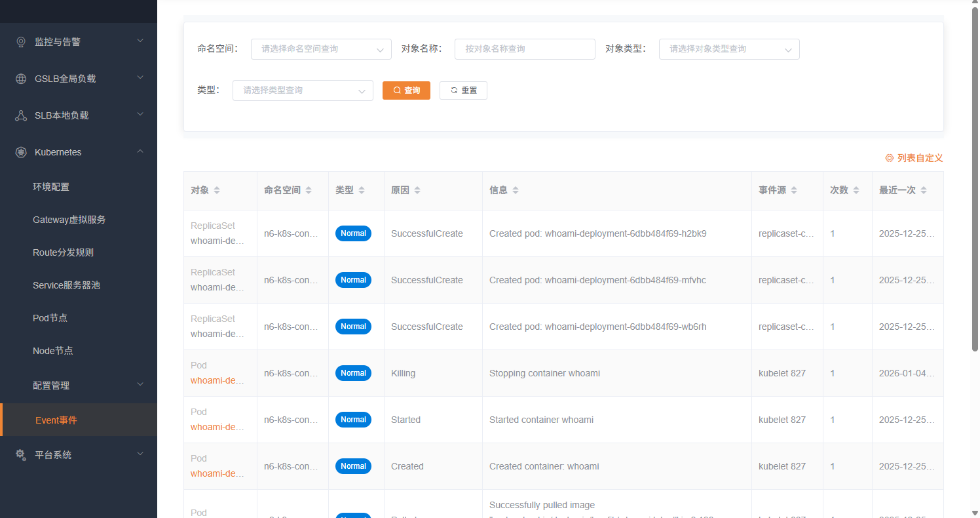Viewport: 980px width, 518px height.
Task: Collapse the Kubernetes sidebar section
Action: 140,151
